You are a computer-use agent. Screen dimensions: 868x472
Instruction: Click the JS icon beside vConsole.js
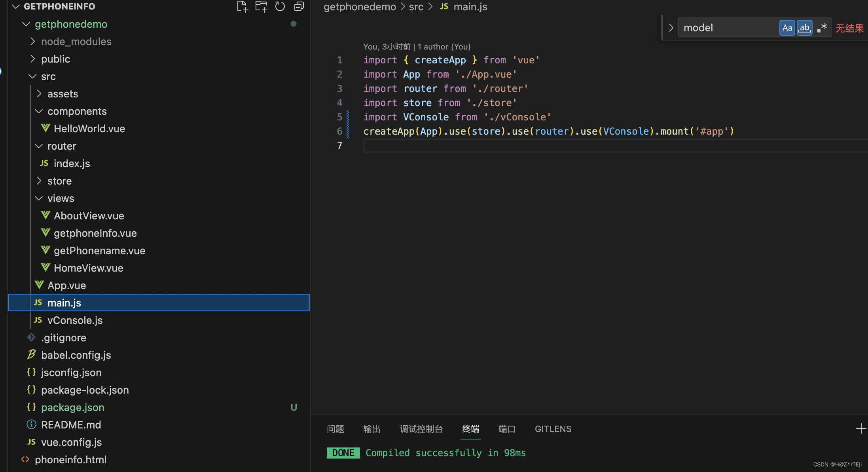[38, 320]
